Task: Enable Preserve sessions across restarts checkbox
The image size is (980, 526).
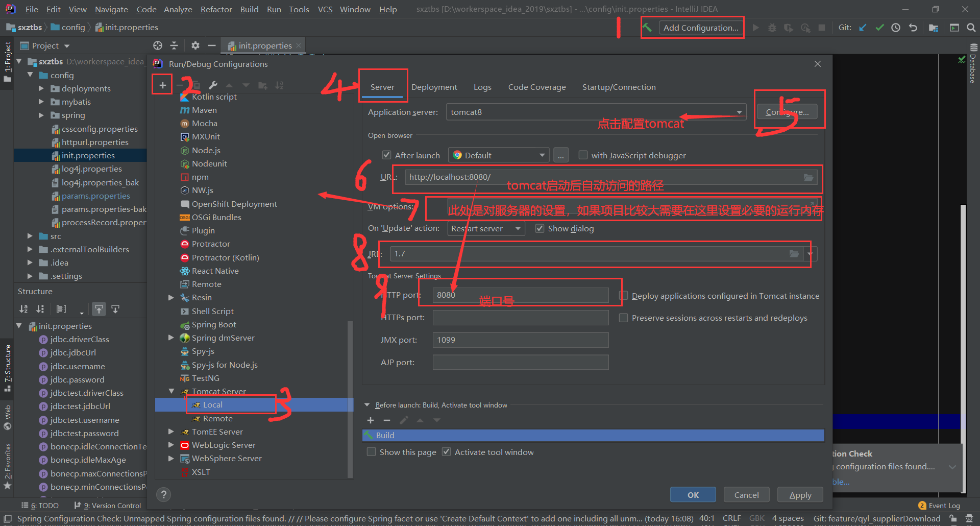Action: tap(623, 318)
